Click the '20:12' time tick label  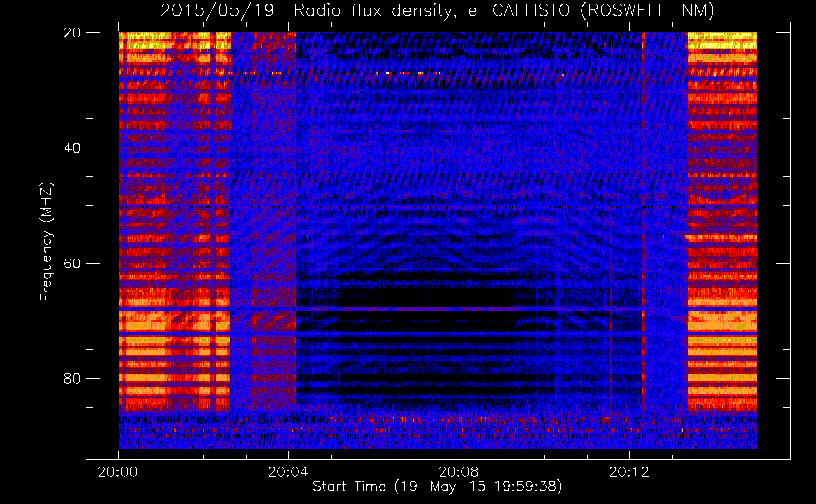(629, 472)
